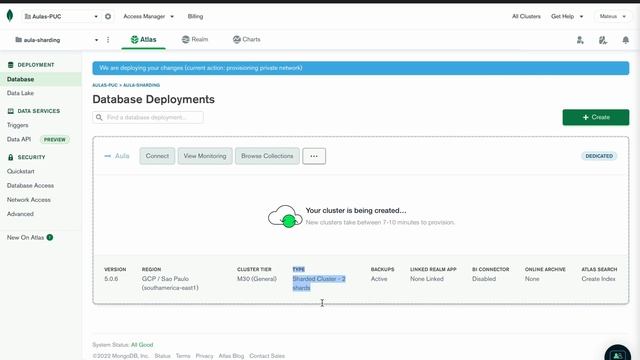640x360 pixels.
Task: Click the Data Services section icon
Action: 11,111
